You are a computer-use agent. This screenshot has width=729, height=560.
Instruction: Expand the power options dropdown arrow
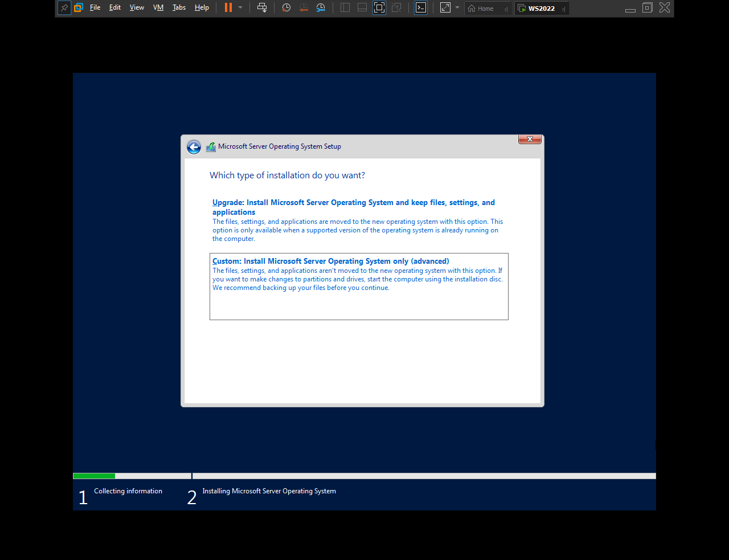240,8
